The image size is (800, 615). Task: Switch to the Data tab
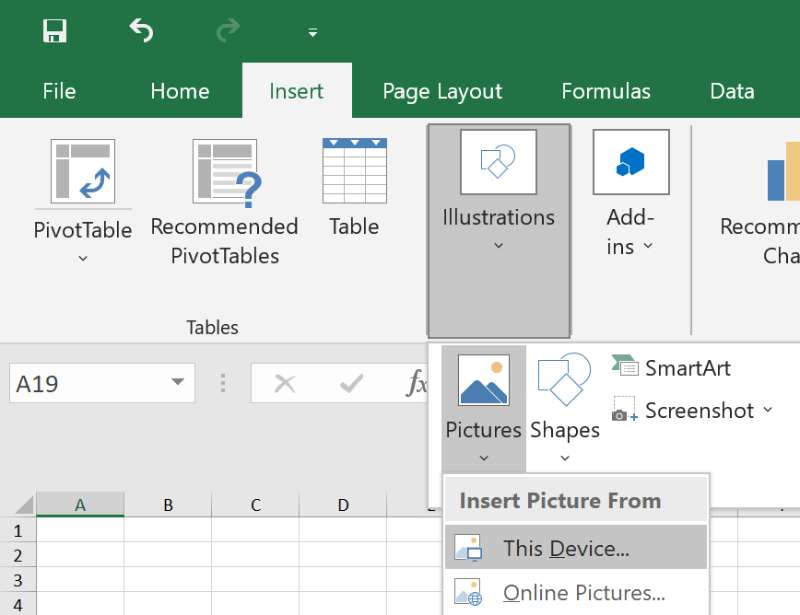732,91
